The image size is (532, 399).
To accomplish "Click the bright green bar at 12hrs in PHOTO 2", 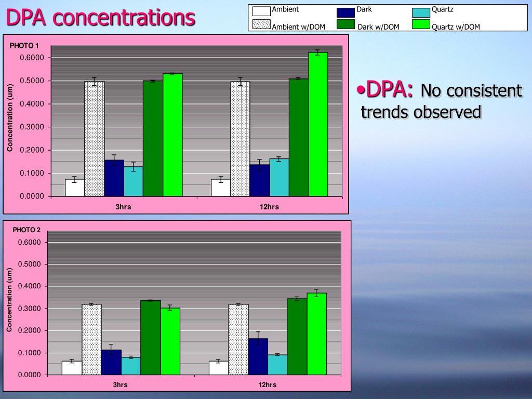I will 317,334.
